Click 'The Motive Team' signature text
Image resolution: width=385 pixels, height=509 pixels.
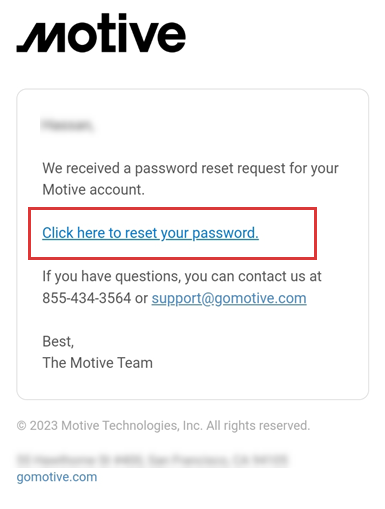pyautogui.click(x=98, y=363)
